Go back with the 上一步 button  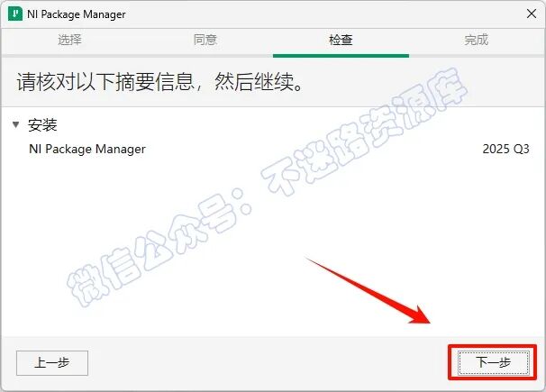(x=52, y=363)
